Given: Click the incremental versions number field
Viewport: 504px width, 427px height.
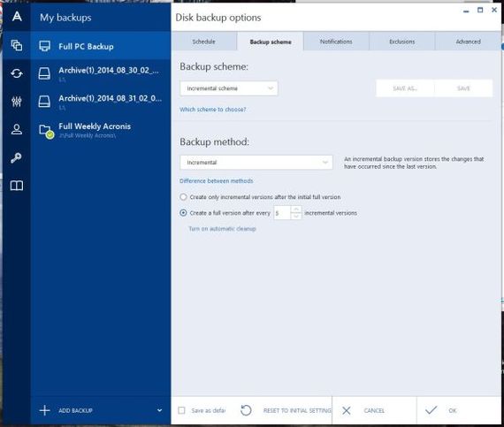Looking at the screenshot, I should 282,213.
